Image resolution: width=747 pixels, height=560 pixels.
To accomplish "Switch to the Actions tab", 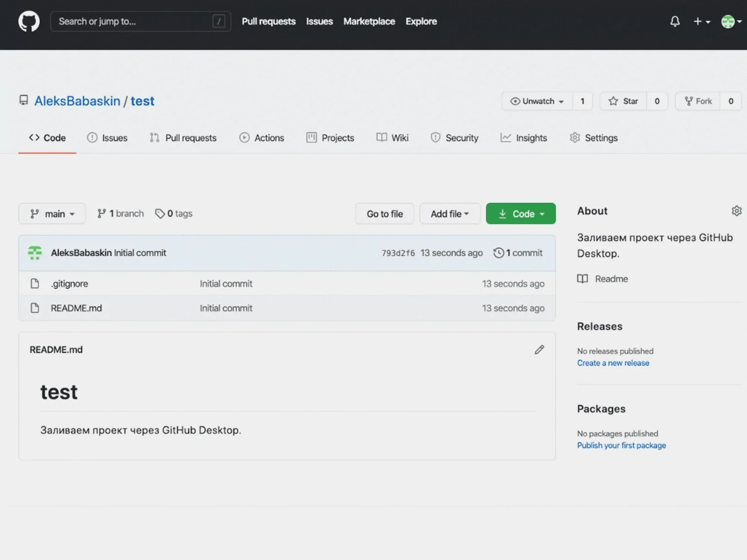I will 261,138.
